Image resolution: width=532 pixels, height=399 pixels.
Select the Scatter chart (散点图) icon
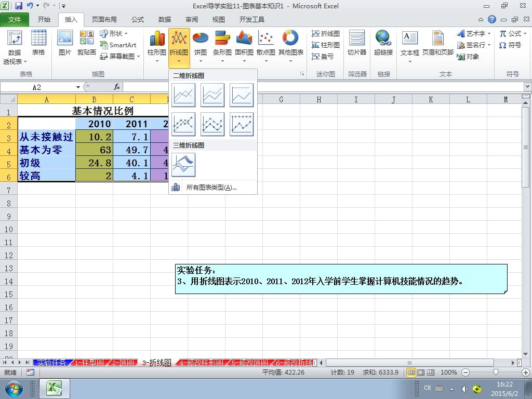point(265,46)
